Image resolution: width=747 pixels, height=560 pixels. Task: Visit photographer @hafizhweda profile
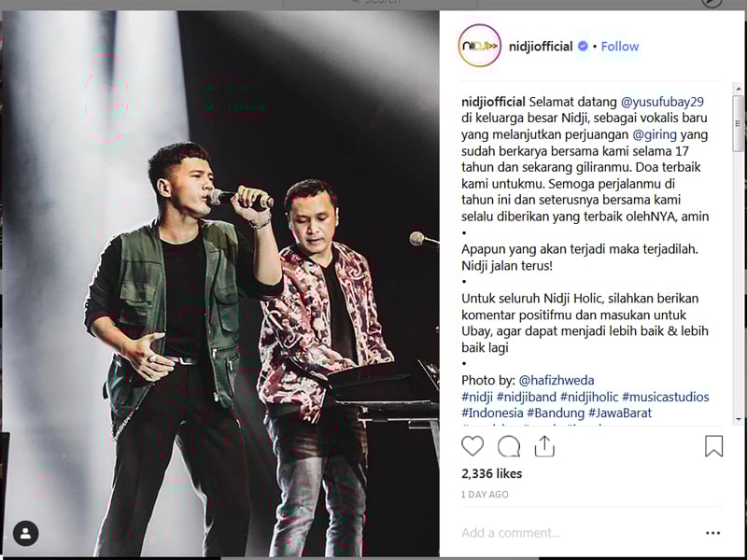pos(556,380)
